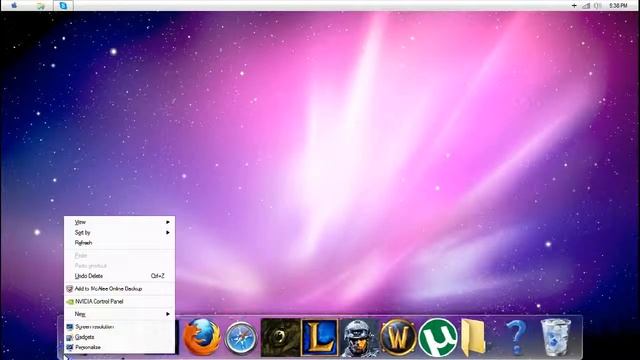Click the folder icon in top bar
Viewport: 640px width, 360px height.
(40, 6)
